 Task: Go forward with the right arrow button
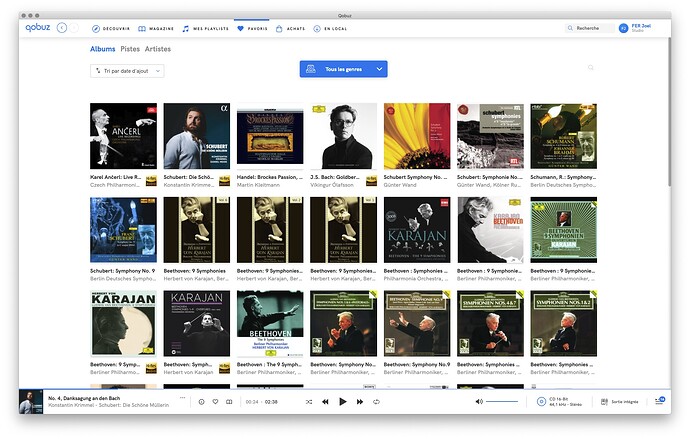tap(74, 28)
